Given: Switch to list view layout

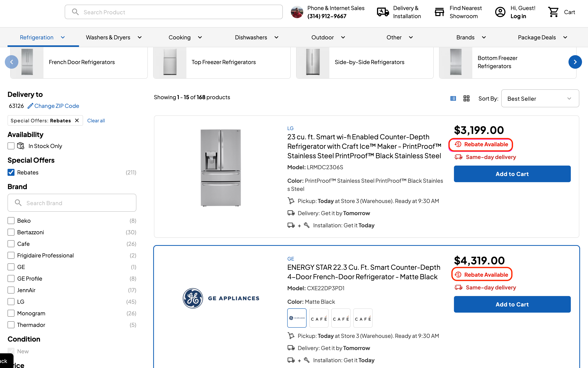Looking at the screenshot, I should point(453,98).
